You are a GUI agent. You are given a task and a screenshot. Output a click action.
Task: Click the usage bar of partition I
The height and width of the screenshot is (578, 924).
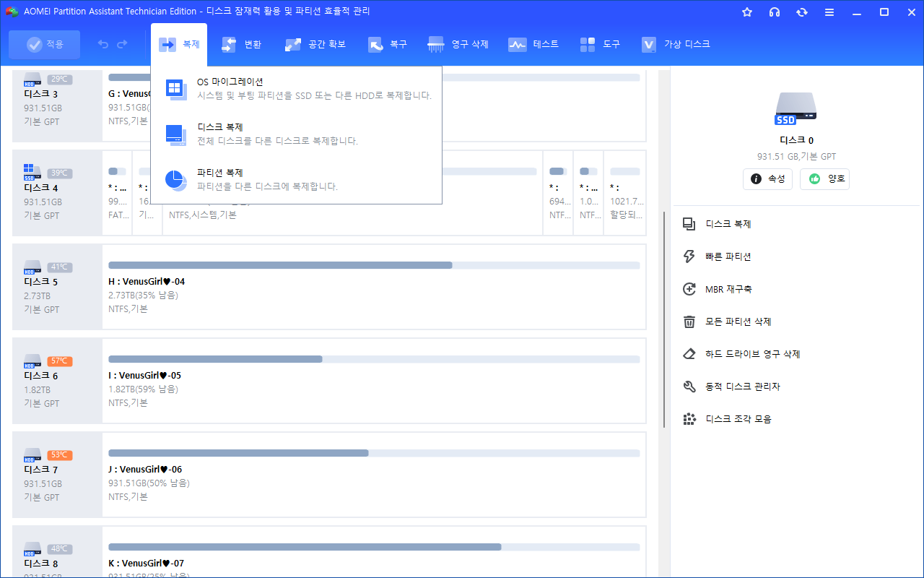click(x=374, y=359)
